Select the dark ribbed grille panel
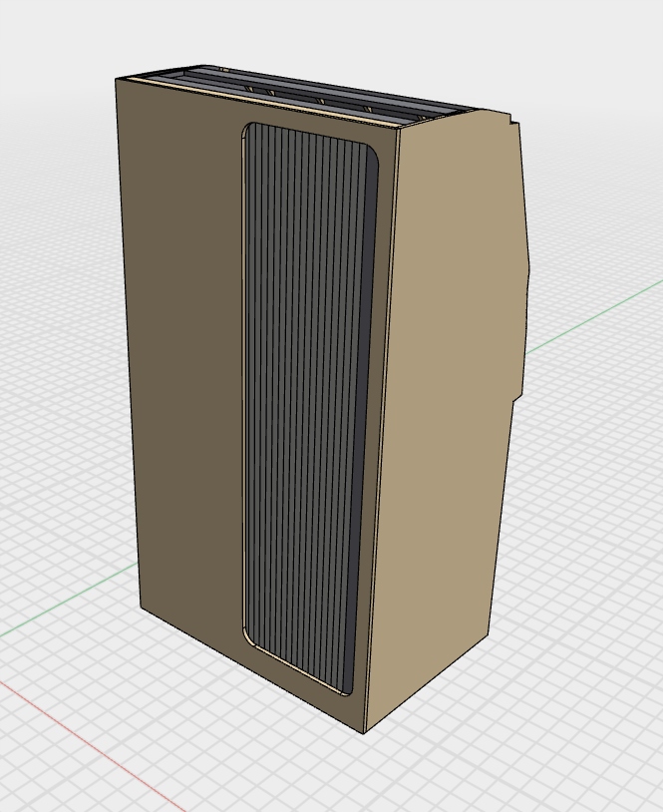The width and height of the screenshot is (663, 812). (x=304, y=399)
